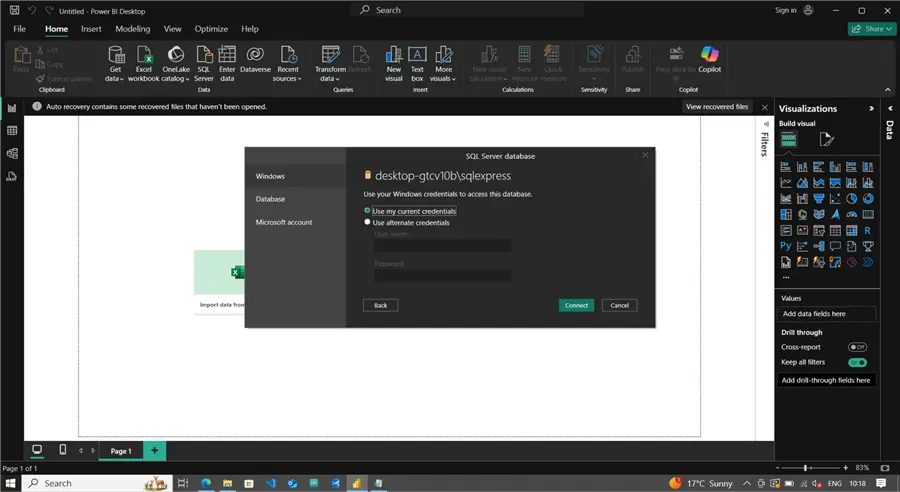This screenshot has width=900, height=492.
Task: Insert a Text box
Action: 417,64
